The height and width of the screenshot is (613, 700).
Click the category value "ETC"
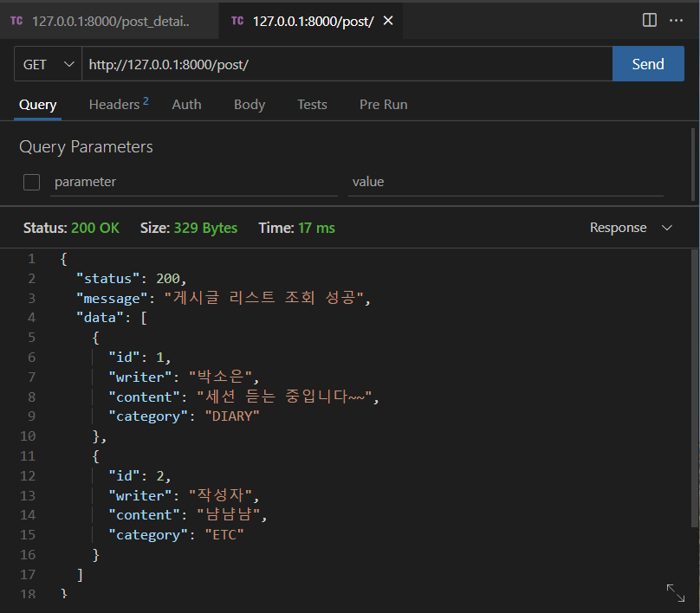224,535
